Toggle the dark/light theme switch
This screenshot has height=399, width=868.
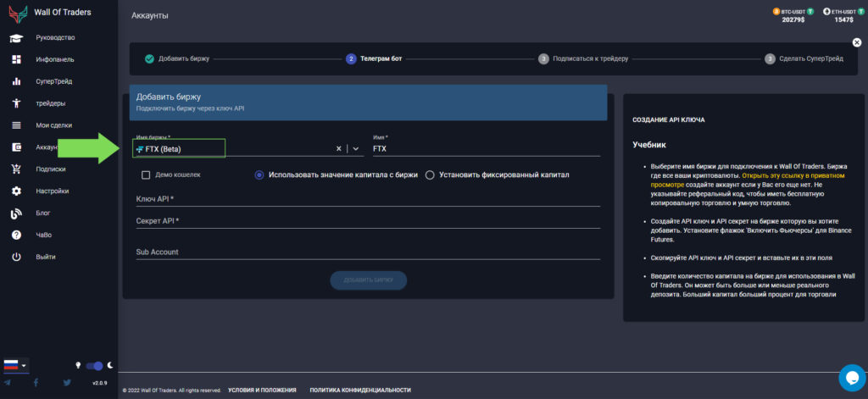tap(97, 365)
